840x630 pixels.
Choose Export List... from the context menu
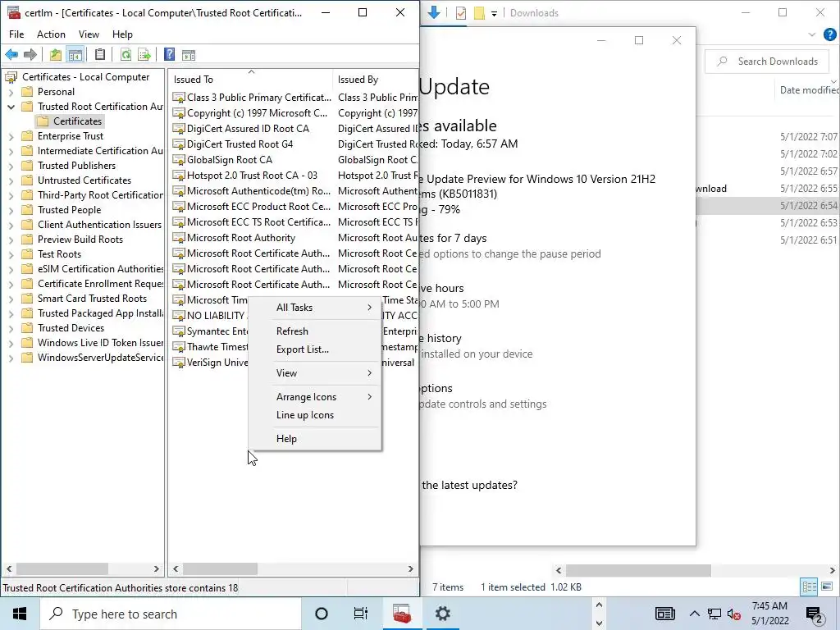(x=315, y=349)
